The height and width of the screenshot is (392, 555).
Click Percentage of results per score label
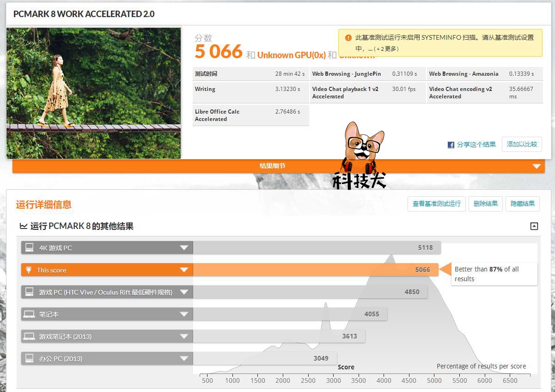tap(481, 366)
